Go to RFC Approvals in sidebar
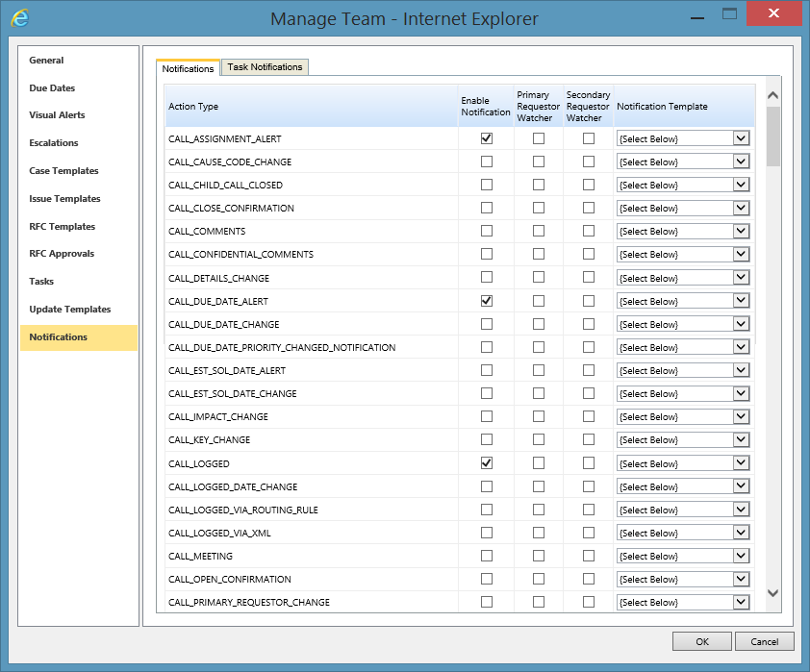Viewport: 810px width, 672px height. click(x=60, y=254)
